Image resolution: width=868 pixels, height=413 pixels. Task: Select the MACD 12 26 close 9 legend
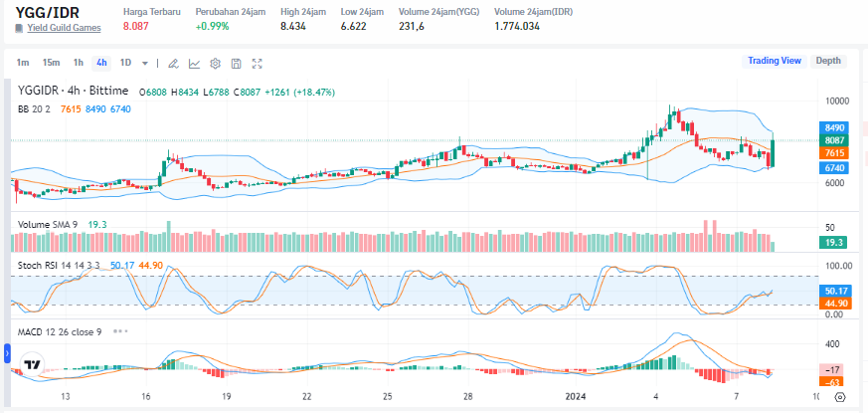[x=60, y=331]
